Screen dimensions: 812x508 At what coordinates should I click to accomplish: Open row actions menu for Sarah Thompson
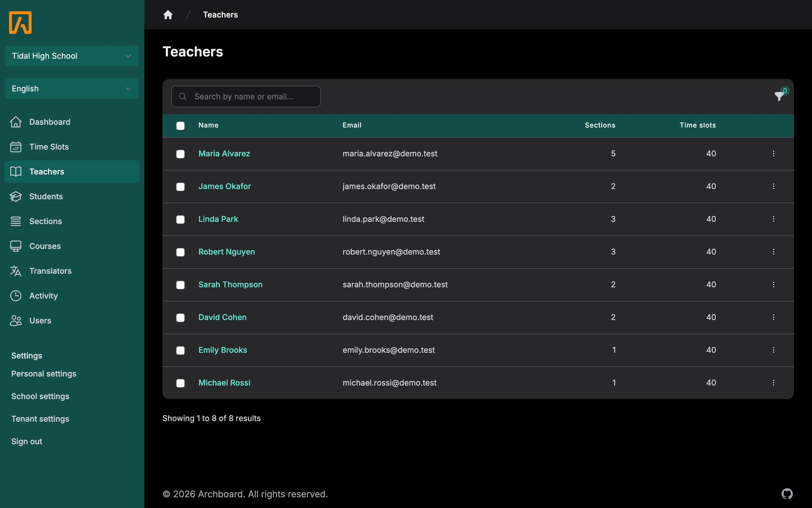point(773,284)
